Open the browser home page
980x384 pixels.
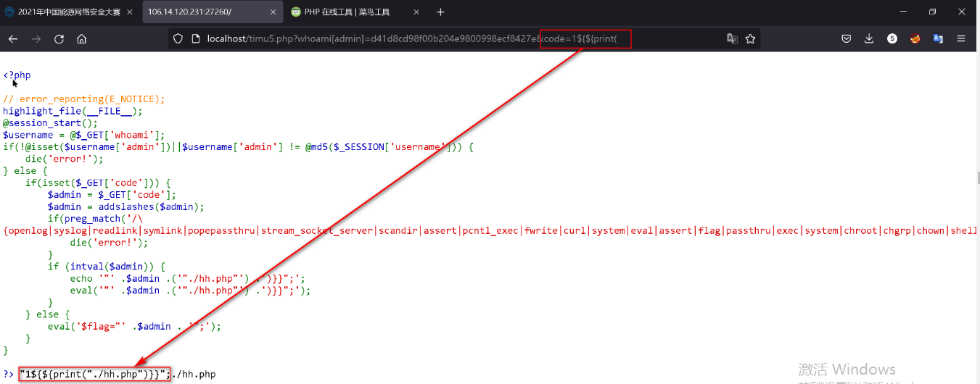81,39
